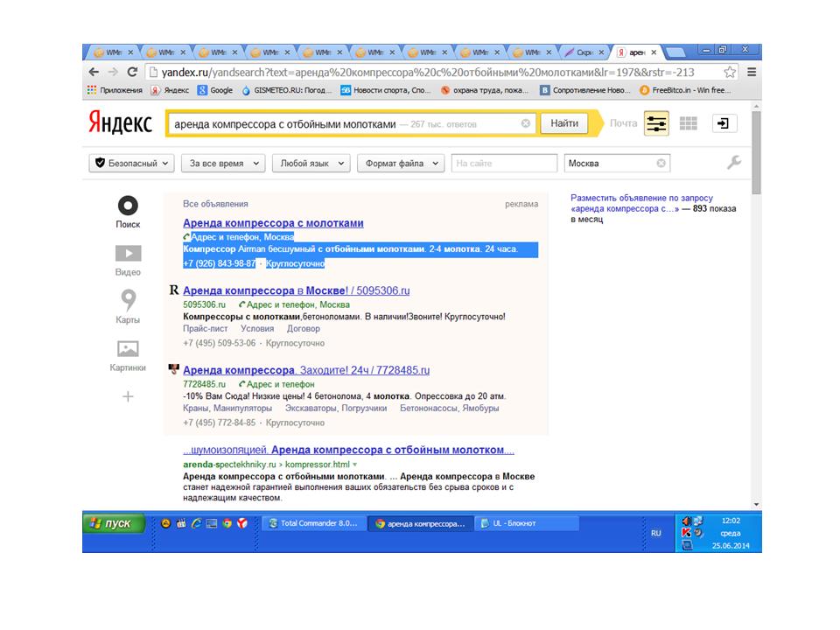Clear the search query with the X icon

(x=526, y=123)
